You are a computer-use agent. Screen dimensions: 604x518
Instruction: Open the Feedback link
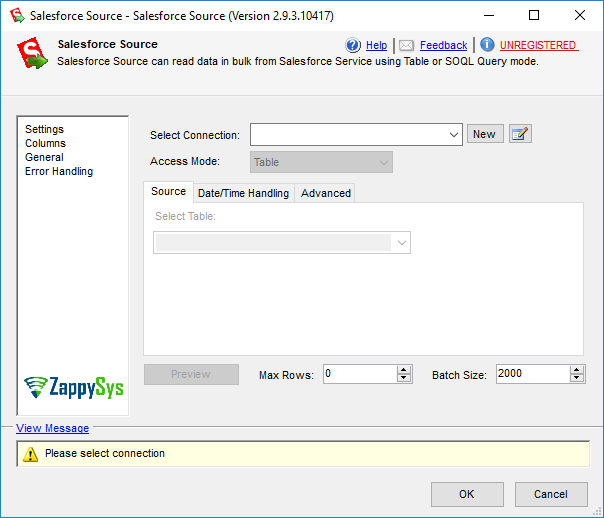(443, 45)
